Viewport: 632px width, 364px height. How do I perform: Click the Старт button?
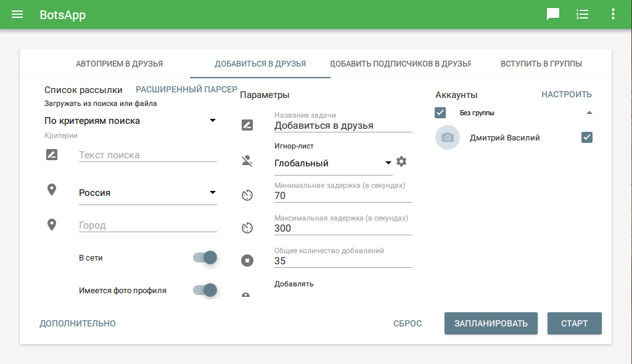(x=575, y=323)
